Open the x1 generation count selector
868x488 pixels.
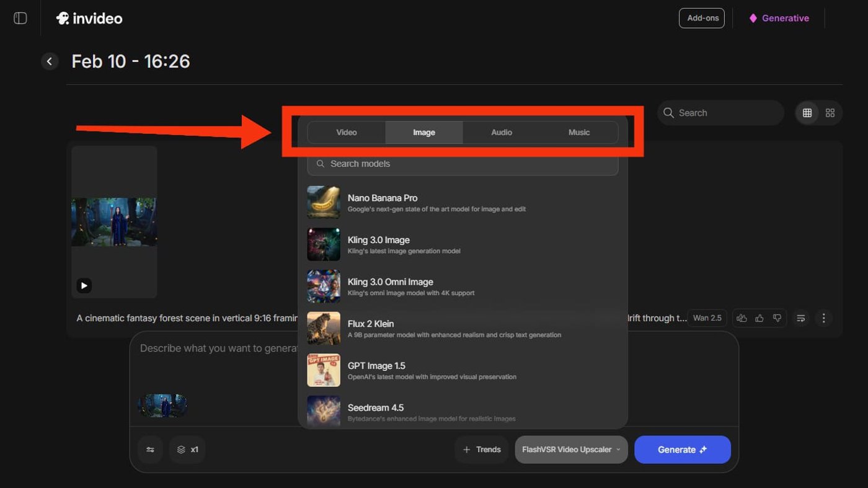[x=187, y=450]
